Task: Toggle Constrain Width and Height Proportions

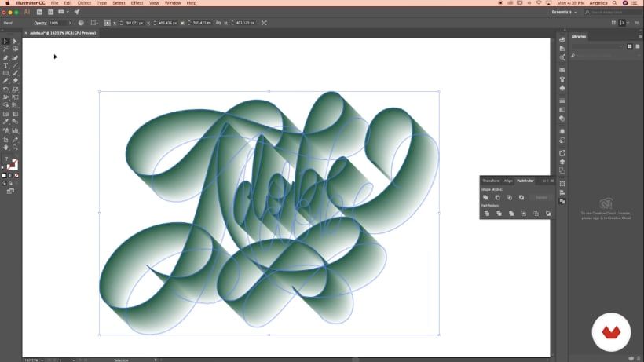Action: click(218, 23)
